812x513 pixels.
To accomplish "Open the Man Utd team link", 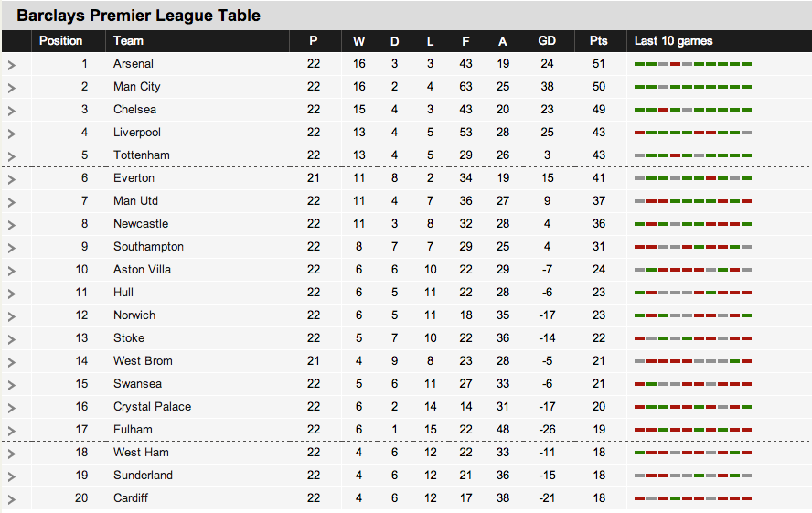I will [x=135, y=201].
